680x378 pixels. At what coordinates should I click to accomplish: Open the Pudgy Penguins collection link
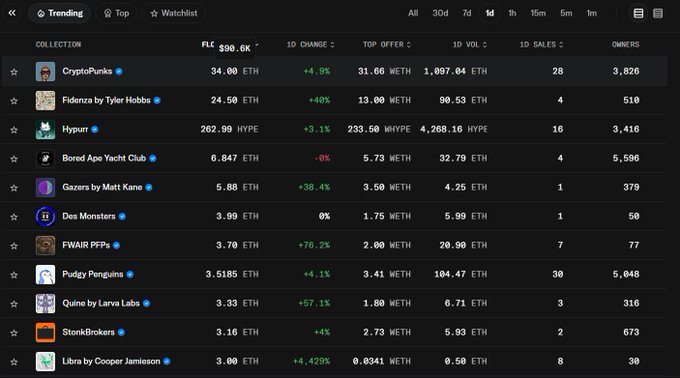click(x=93, y=274)
